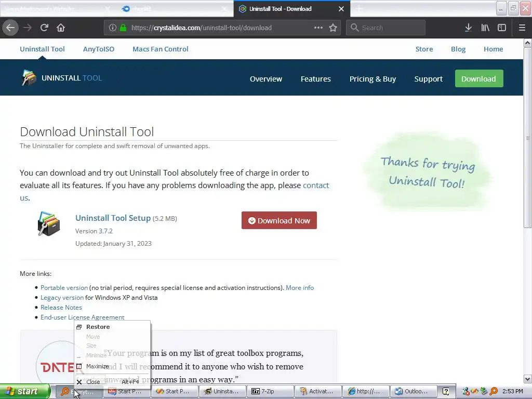The height and width of the screenshot is (399, 532).
Task: Click the browser Search box
Action: coord(386,28)
